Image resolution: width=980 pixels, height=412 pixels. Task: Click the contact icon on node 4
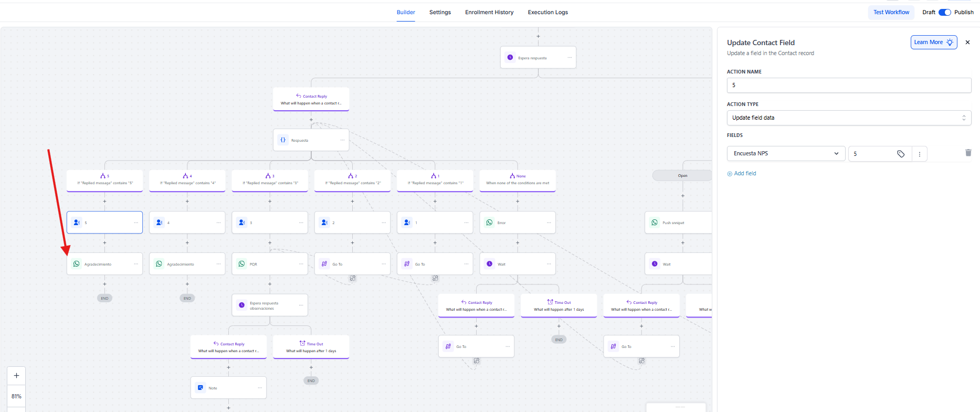tap(159, 223)
